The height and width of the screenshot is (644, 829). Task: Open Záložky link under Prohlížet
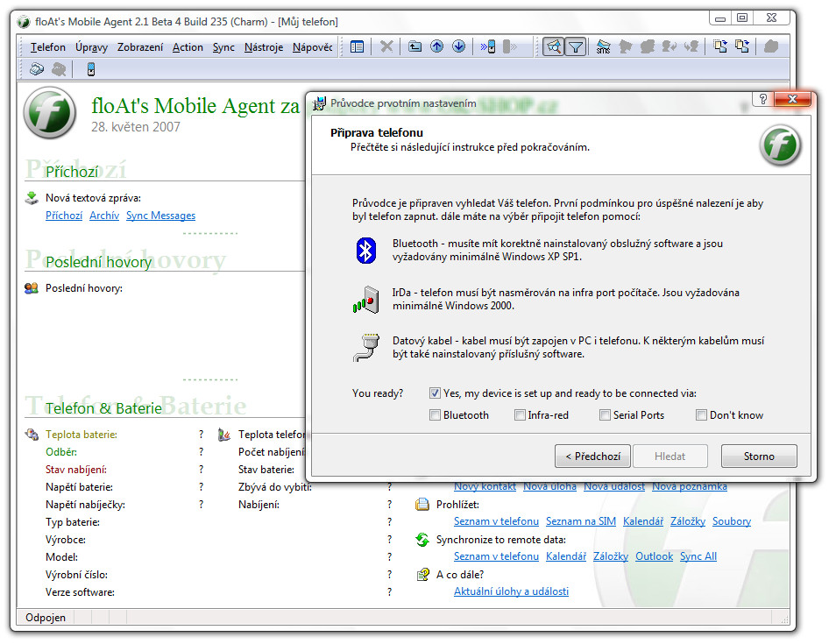(x=688, y=521)
